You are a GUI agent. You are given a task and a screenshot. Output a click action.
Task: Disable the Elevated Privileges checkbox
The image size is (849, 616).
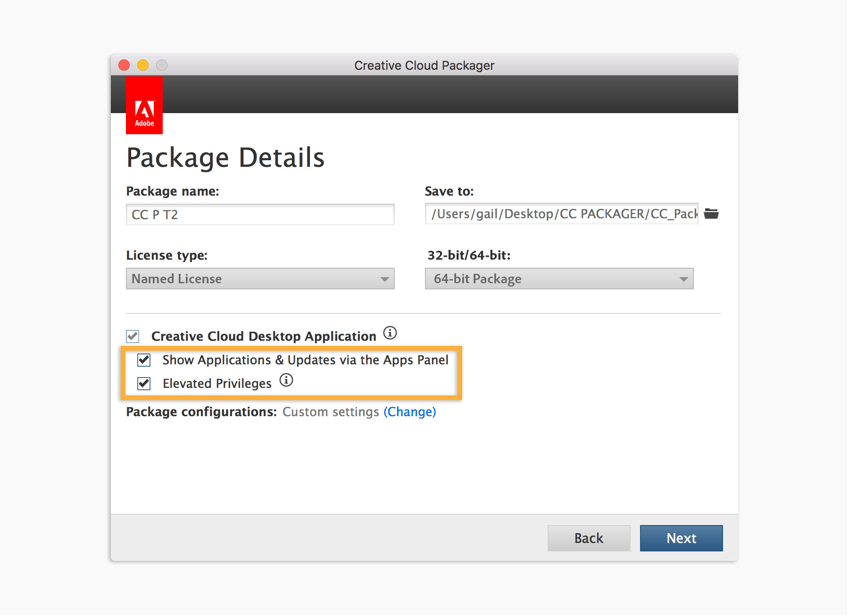coord(144,384)
